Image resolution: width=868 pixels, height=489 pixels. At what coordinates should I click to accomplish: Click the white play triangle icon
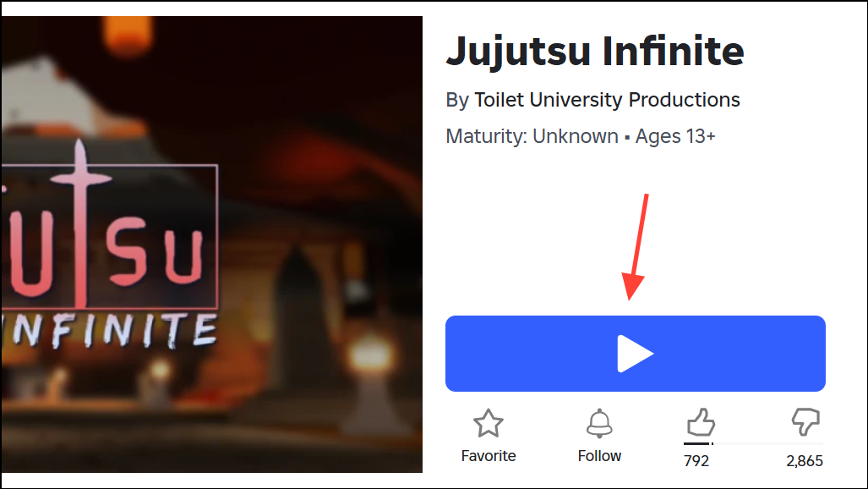click(x=635, y=354)
